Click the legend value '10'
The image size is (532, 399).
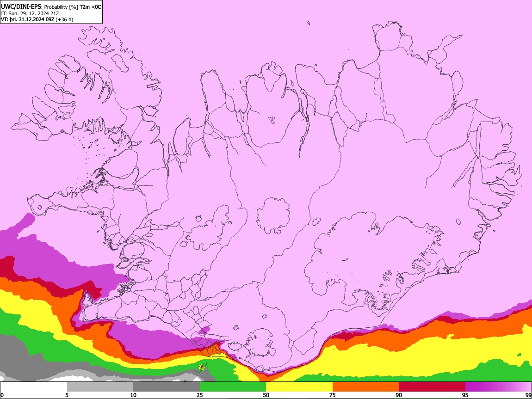point(133,395)
